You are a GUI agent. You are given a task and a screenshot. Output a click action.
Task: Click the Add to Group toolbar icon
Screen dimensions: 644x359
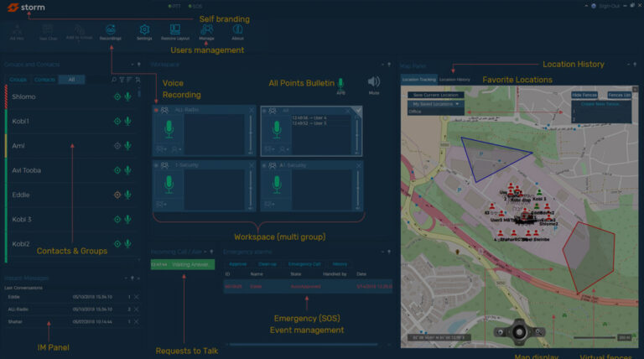(x=80, y=33)
